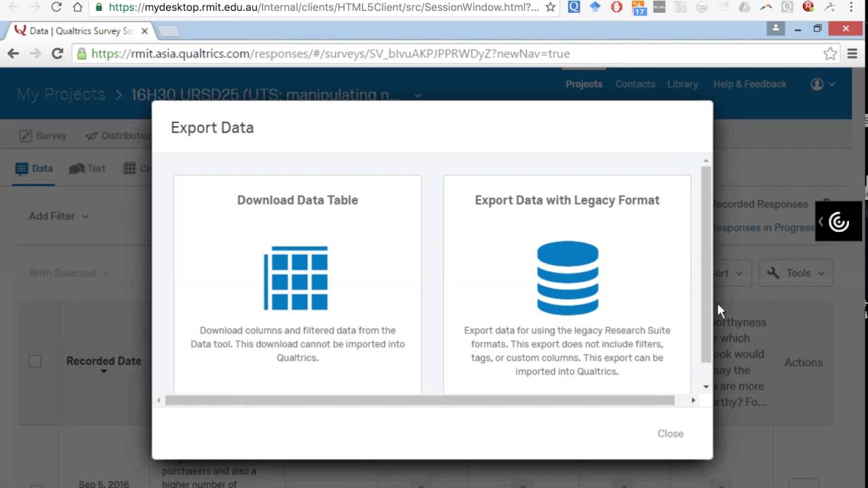This screenshot has height=488, width=868.
Task: Bookmark inner page with star icon
Action: [830, 54]
